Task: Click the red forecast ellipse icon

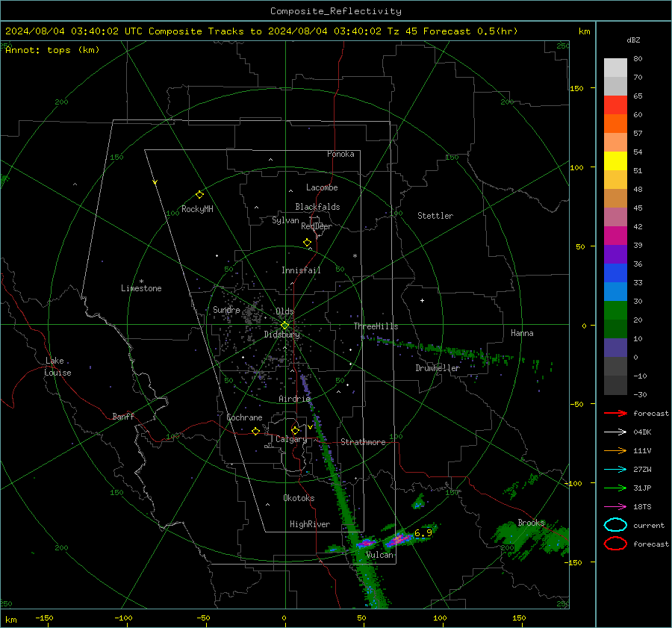Action: pos(615,544)
